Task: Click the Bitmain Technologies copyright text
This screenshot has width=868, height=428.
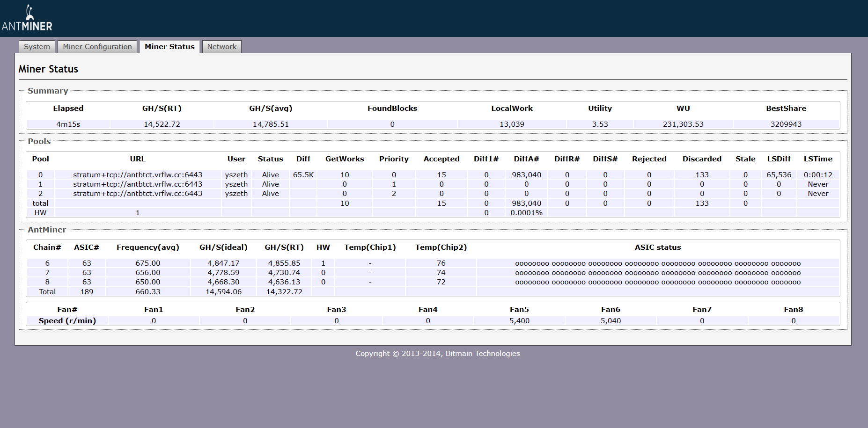Action: click(437, 354)
